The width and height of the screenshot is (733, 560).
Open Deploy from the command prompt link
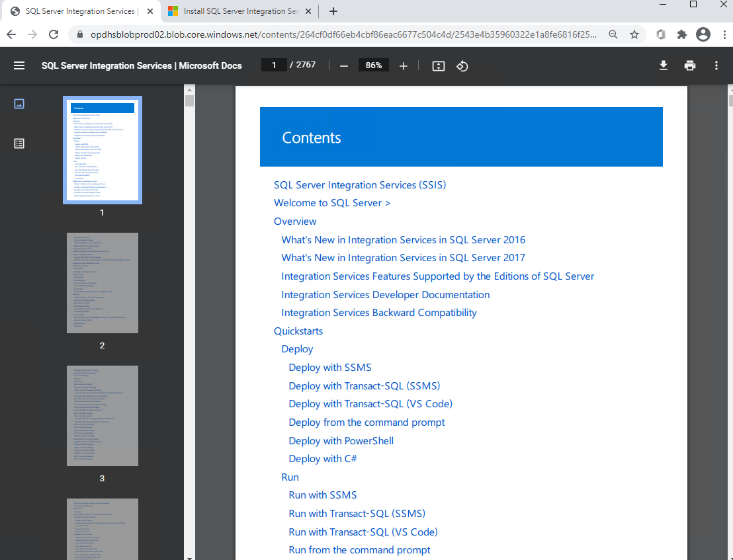point(367,422)
